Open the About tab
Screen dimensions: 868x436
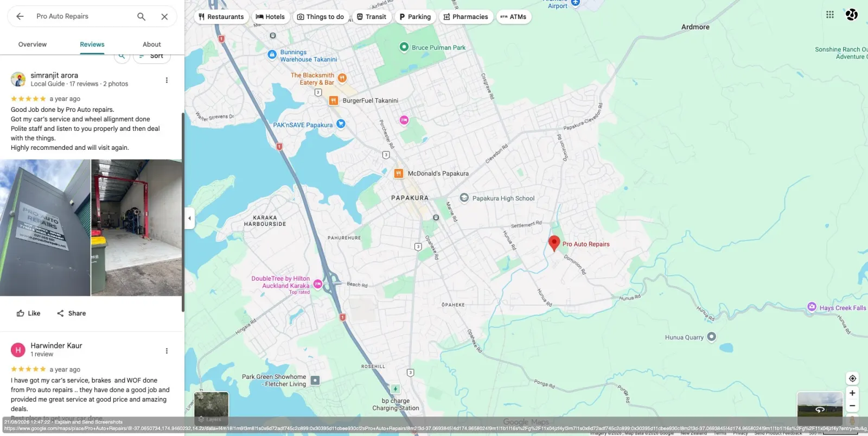pyautogui.click(x=152, y=45)
